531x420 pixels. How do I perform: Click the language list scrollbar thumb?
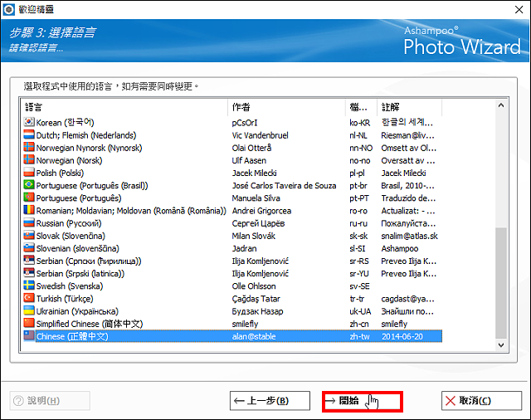501,283
